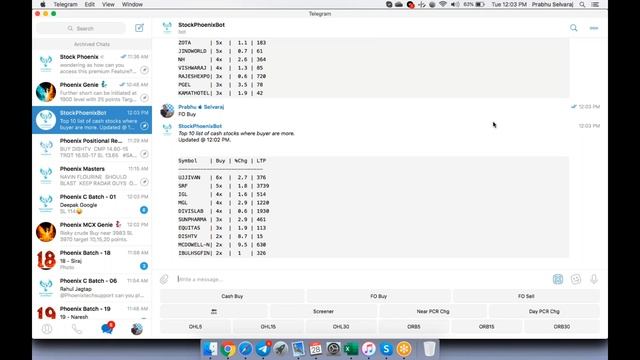Open the Edit menu

(89, 4)
